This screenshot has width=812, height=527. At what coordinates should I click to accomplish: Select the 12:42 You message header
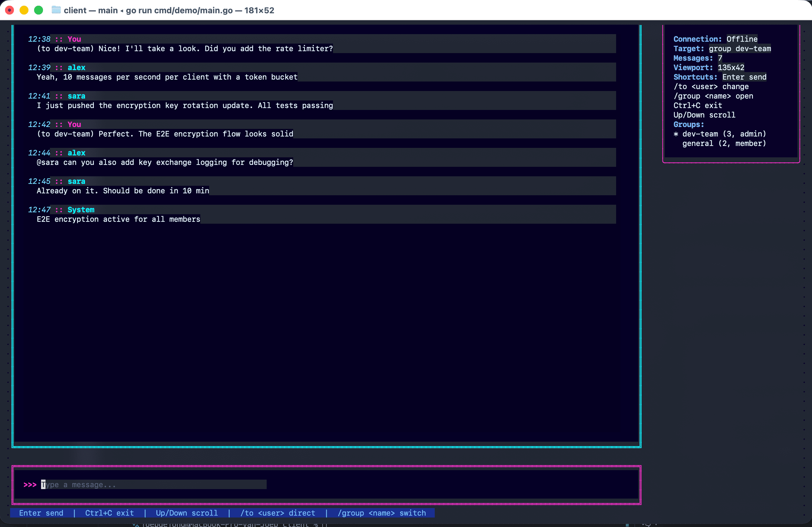[x=55, y=124]
